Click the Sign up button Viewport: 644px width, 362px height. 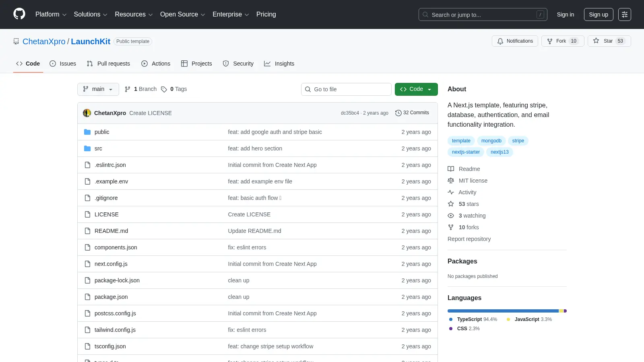tap(599, 14)
